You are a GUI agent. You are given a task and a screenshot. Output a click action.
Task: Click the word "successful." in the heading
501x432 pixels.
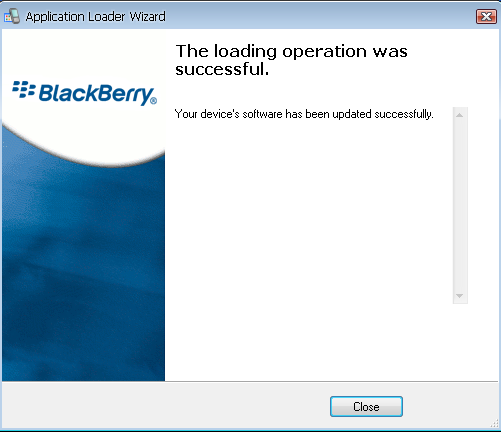pyautogui.click(x=222, y=69)
